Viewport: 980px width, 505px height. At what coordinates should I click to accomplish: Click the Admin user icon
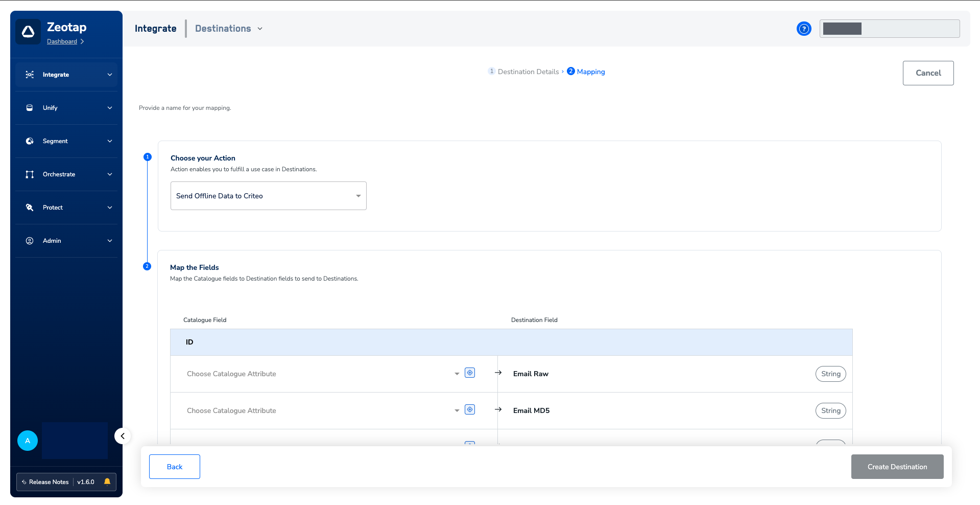pos(30,241)
